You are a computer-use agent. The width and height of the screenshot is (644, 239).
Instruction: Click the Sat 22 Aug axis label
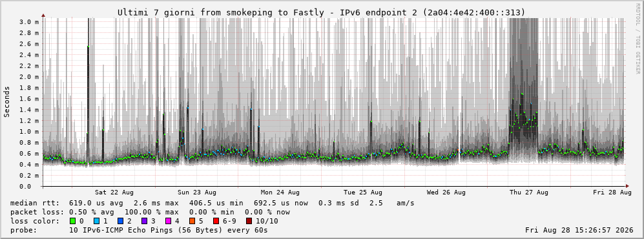[114, 192]
